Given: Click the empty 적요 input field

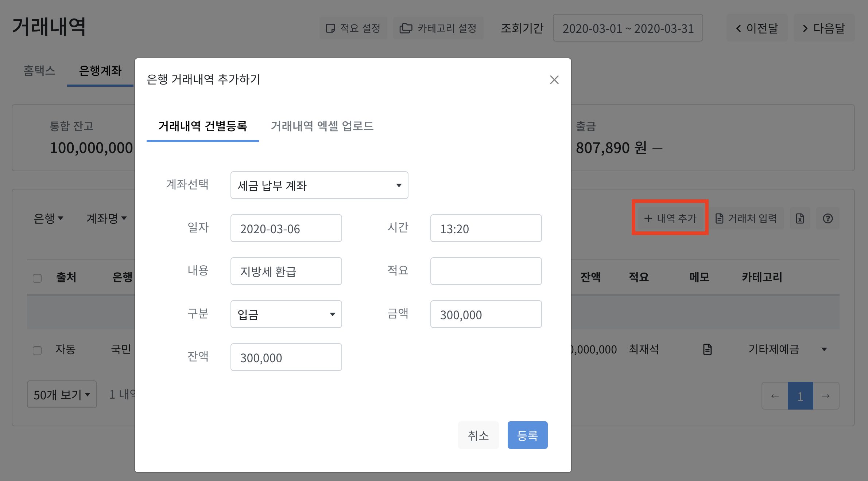Looking at the screenshot, I should coord(486,271).
